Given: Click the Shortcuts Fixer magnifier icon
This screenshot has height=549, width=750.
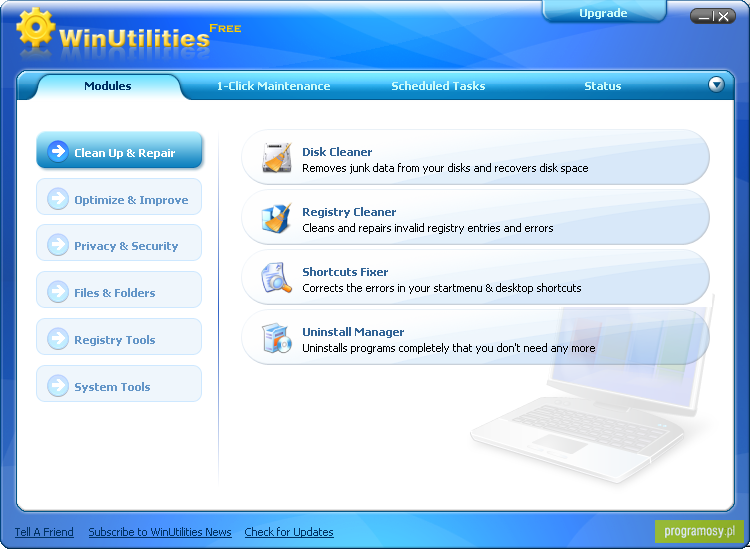Looking at the screenshot, I should [276, 278].
